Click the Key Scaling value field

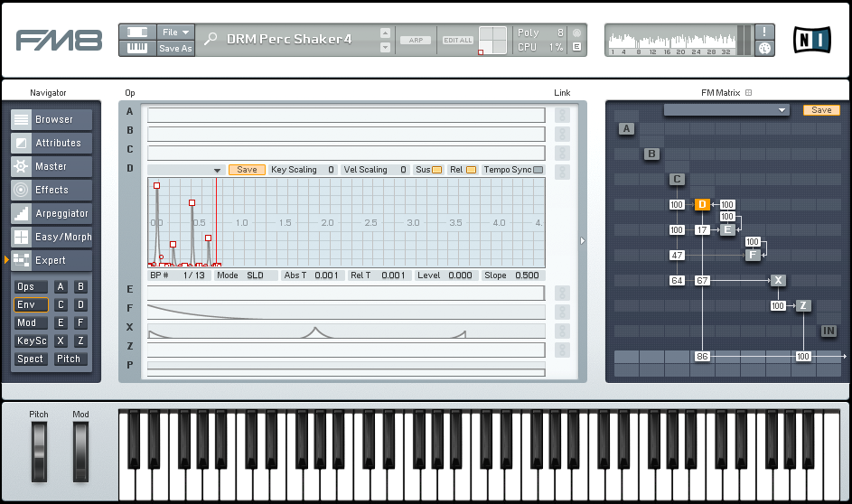331,170
